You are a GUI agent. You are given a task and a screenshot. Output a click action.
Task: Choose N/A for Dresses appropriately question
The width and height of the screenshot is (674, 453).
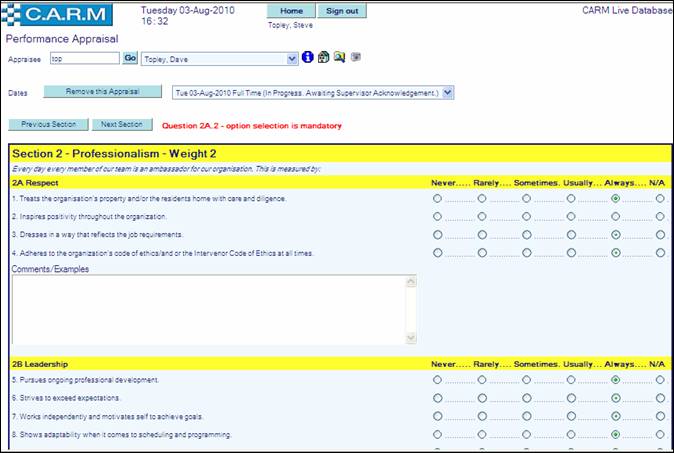pos(660,235)
